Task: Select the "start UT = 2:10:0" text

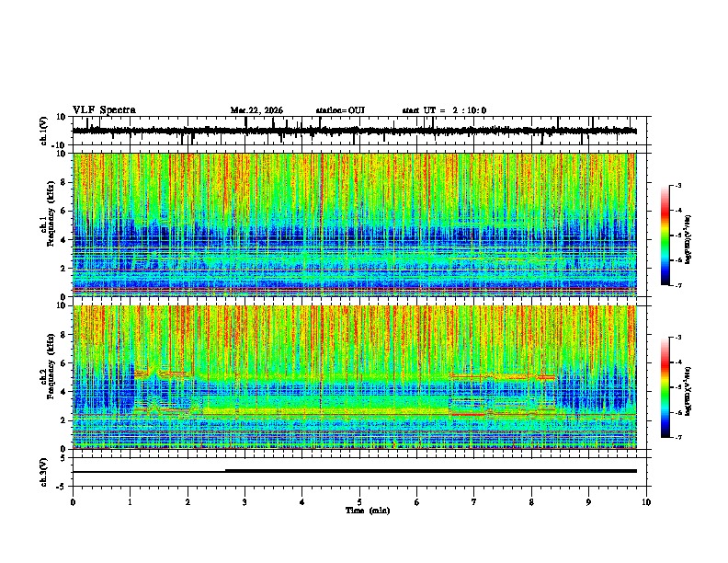Action: (x=444, y=110)
